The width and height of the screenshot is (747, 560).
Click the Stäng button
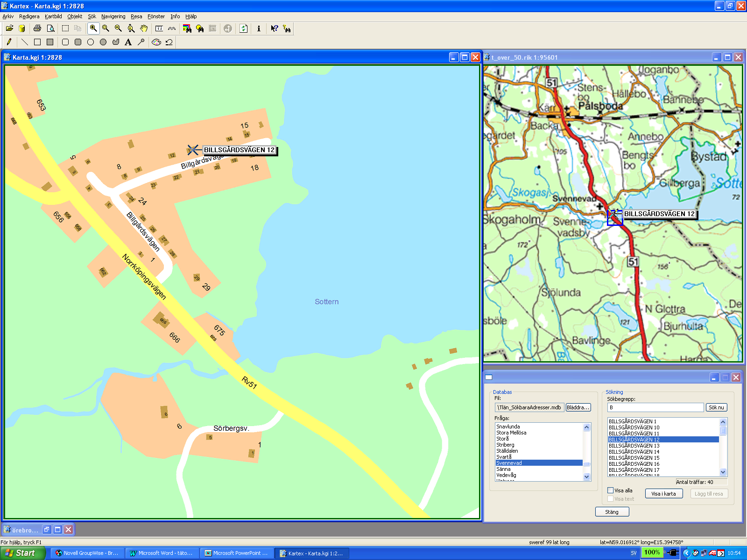tap(612, 512)
